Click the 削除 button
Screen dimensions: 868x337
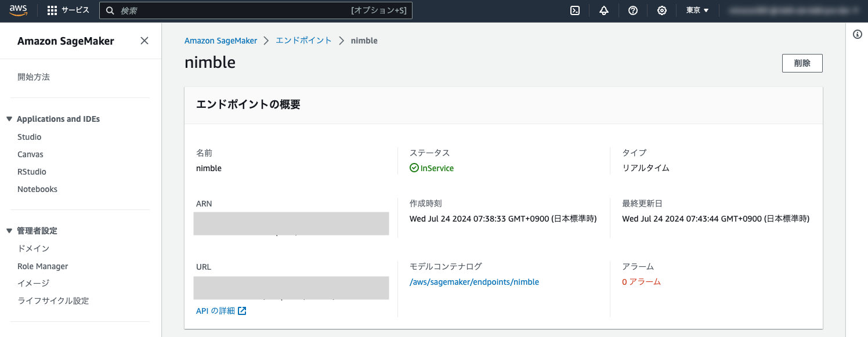(802, 63)
